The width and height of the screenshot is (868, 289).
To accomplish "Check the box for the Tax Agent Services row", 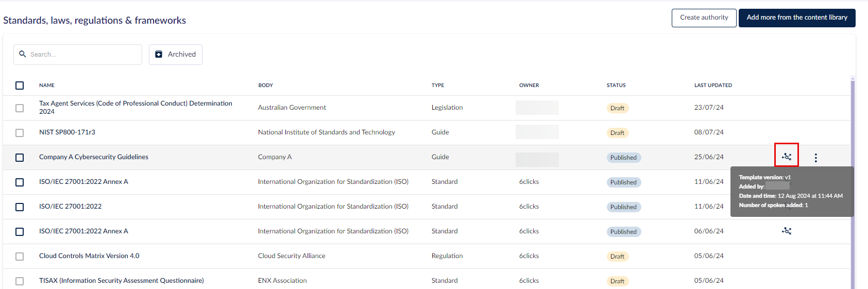I will [x=20, y=108].
